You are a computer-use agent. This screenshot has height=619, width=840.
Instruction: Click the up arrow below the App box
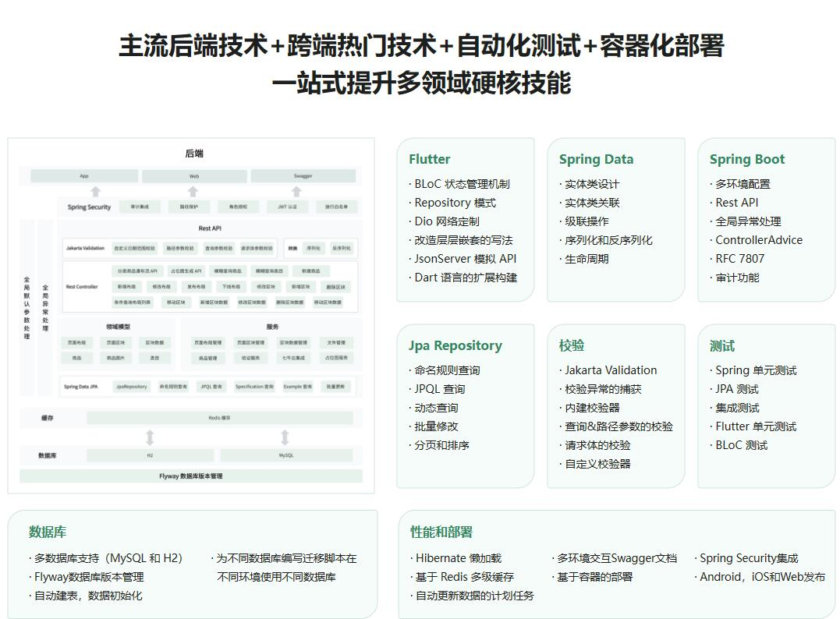95,191
